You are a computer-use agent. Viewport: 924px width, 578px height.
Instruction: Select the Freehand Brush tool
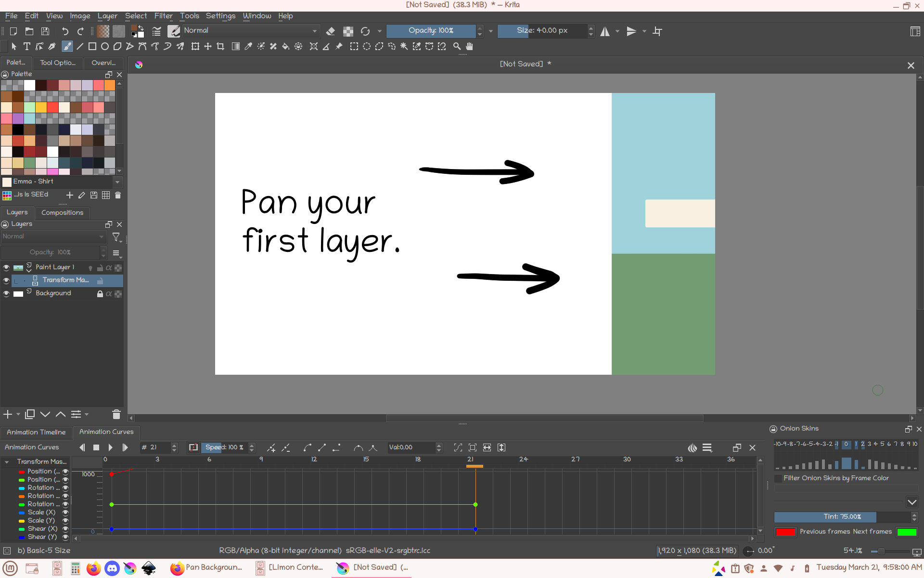tap(67, 47)
